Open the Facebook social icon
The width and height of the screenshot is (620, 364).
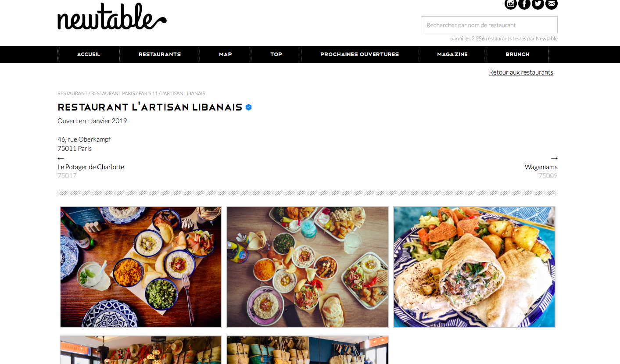pos(524,4)
